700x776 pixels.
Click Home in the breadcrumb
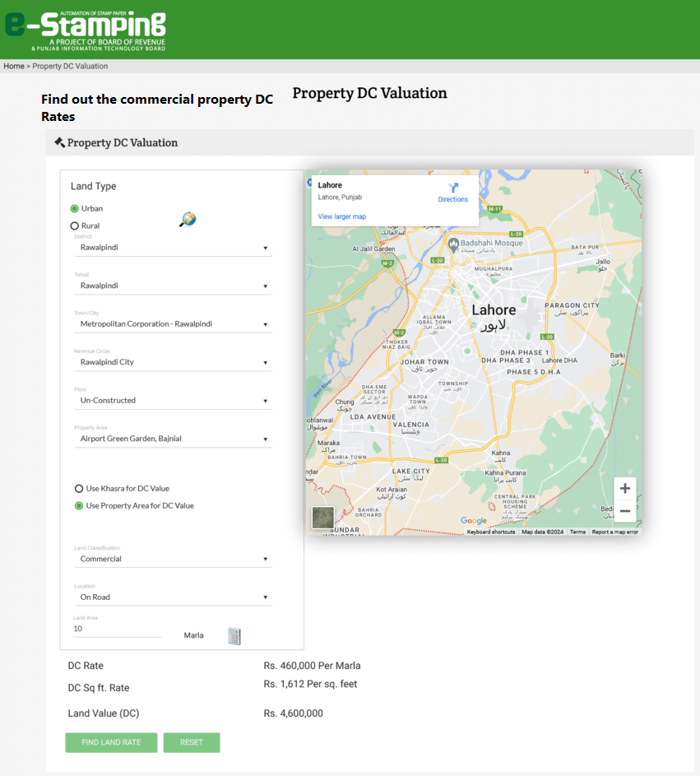(14, 66)
